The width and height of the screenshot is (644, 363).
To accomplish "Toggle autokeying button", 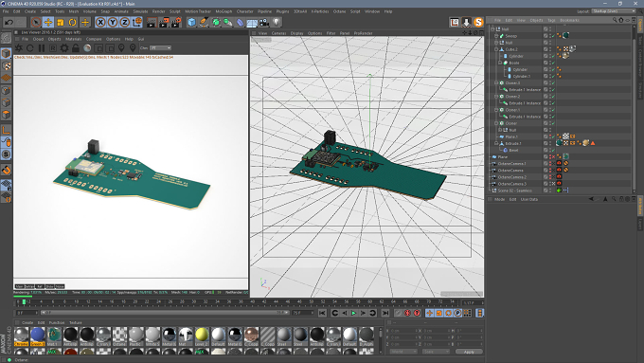I will click(x=407, y=314).
